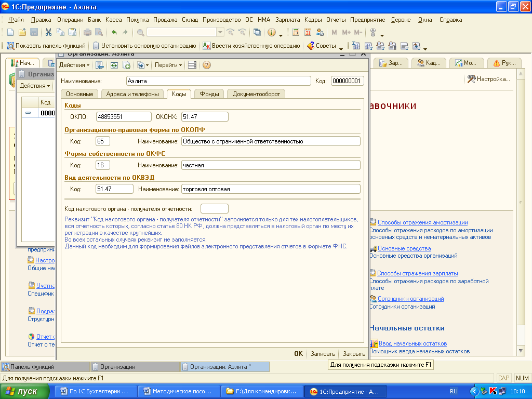The width and height of the screenshot is (532, 399).
Task: Click the Закрыть button
Action: pyautogui.click(x=353, y=353)
